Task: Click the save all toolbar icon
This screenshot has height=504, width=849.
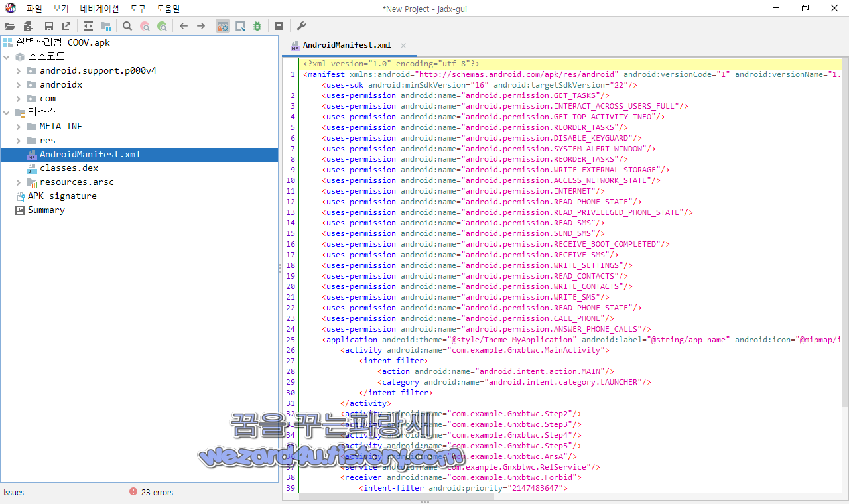Action: click(49, 26)
